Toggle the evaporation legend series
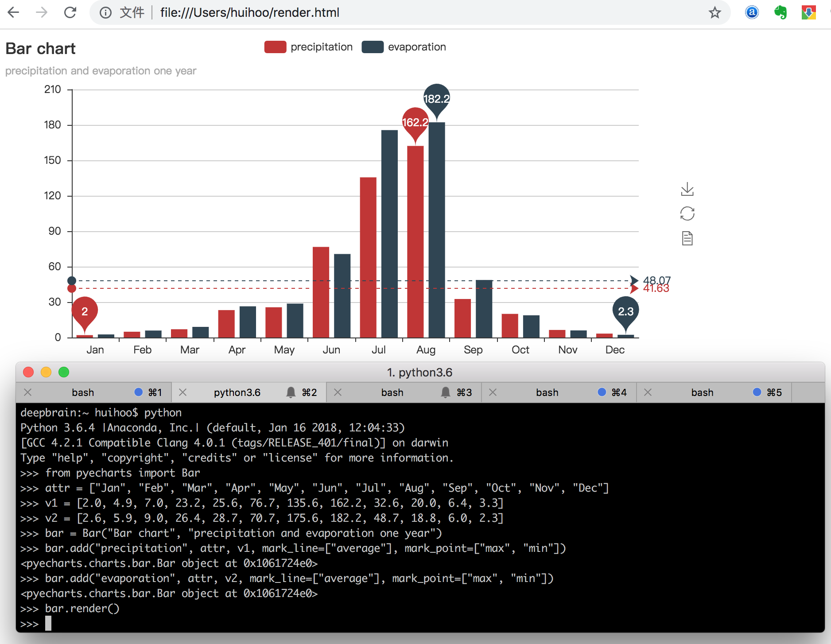 [404, 47]
